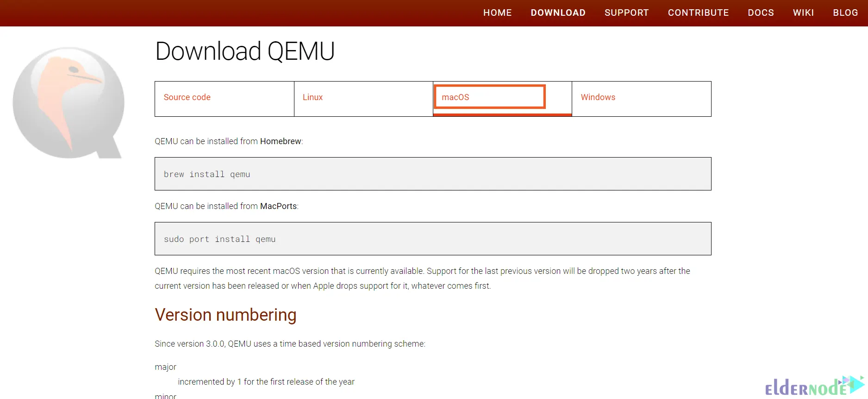Go to the SUPPORT page
The height and width of the screenshot is (399, 868).
pyautogui.click(x=626, y=13)
